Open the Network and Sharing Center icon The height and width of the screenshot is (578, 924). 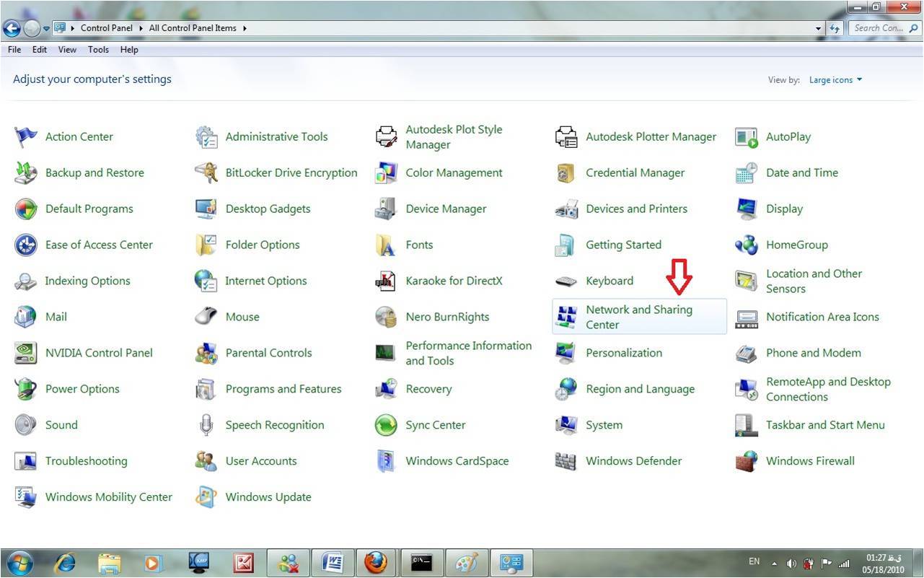566,317
